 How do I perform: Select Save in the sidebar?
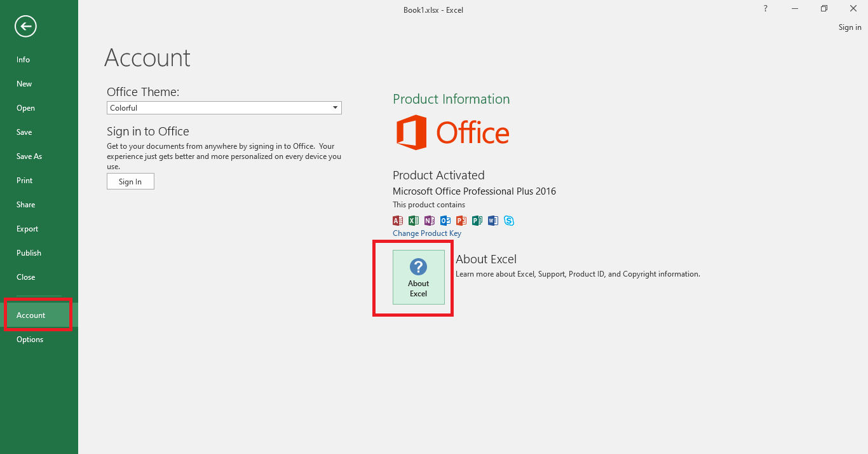pos(39,132)
